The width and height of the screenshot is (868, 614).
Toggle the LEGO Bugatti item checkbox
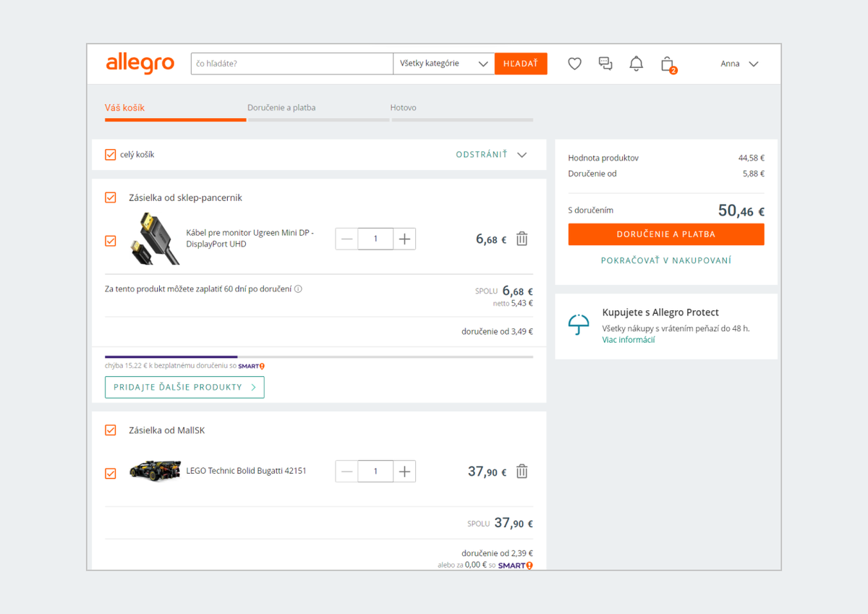(x=111, y=474)
